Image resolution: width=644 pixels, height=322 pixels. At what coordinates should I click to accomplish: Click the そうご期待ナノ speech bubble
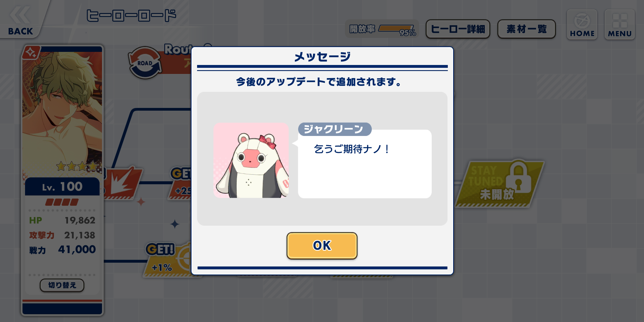point(365,164)
